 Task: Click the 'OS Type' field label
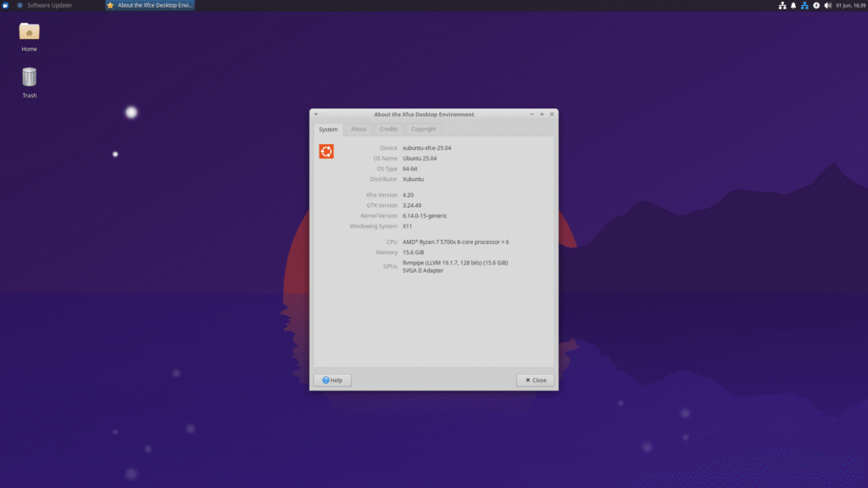pyautogui.click(x=387, y=169)
